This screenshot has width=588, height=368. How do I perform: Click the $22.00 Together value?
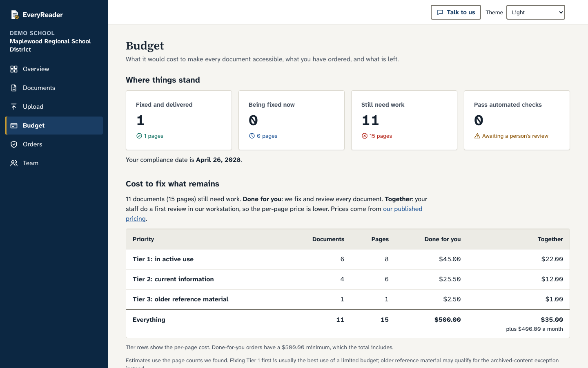pos(552,259)
